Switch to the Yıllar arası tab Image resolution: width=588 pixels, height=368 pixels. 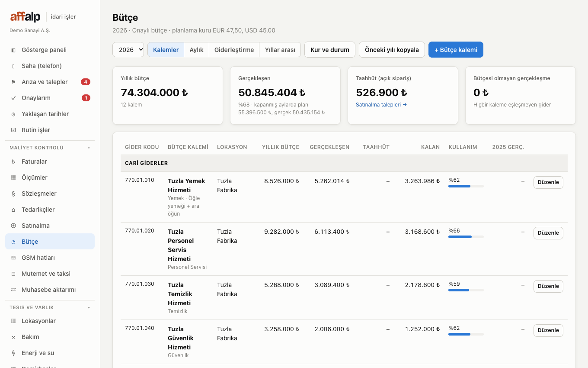coord(280,49)
